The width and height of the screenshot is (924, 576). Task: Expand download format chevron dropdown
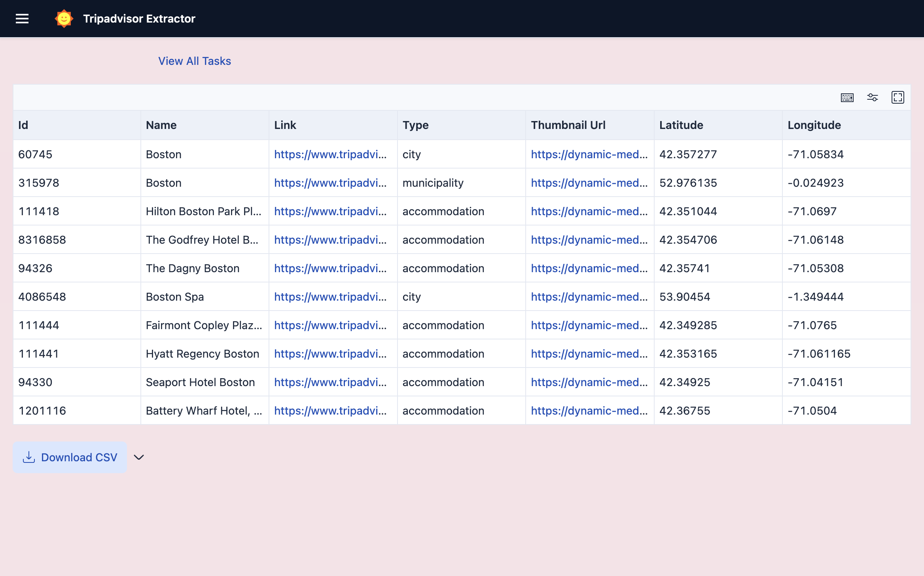pyautogui.click(x=139, y=457)
